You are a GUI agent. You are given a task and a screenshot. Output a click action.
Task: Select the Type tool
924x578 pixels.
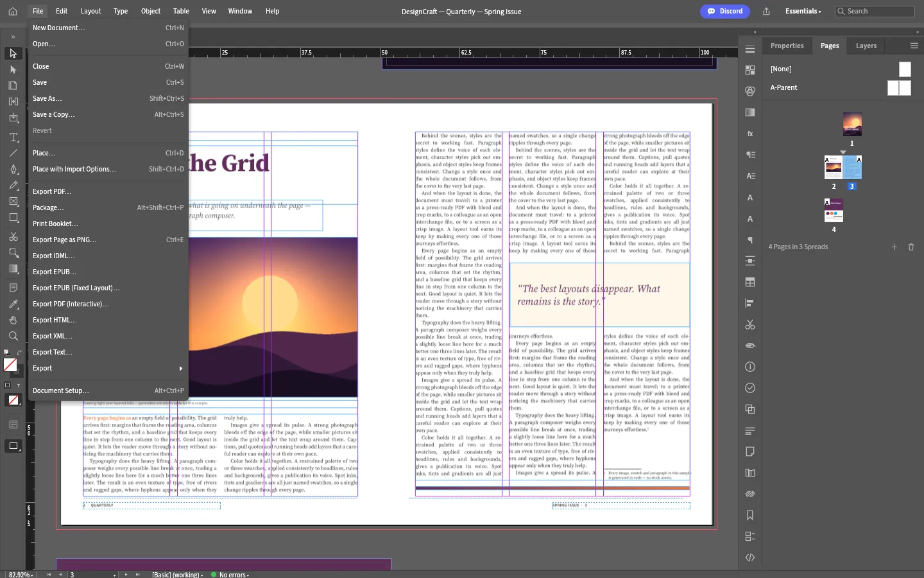13,137
